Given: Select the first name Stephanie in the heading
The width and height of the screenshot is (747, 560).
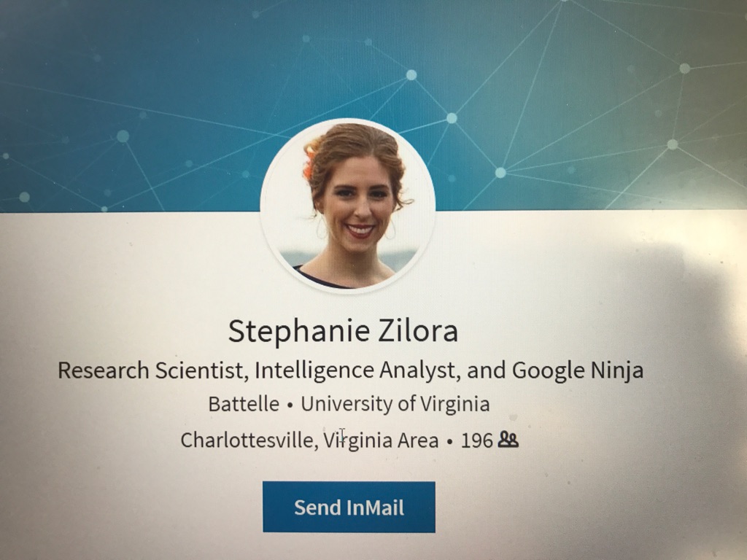Looking at the screenshot, I should coord(299,332).
